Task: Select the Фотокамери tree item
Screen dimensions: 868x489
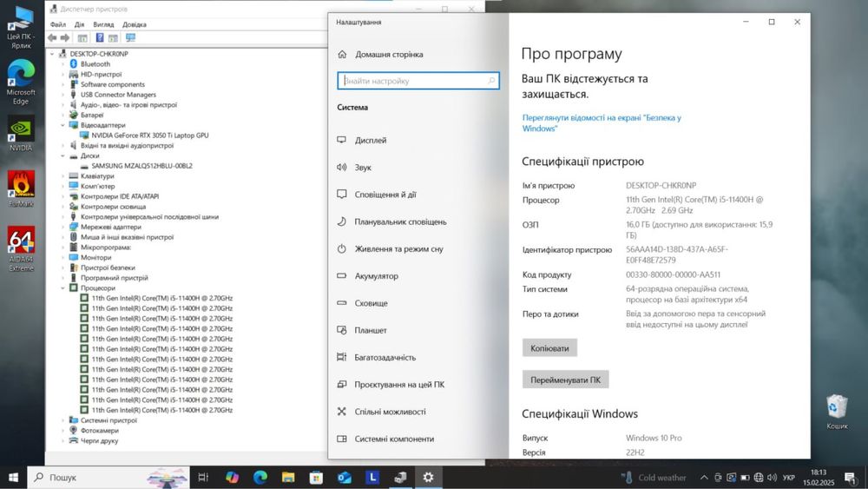Action: click(100, 430)
